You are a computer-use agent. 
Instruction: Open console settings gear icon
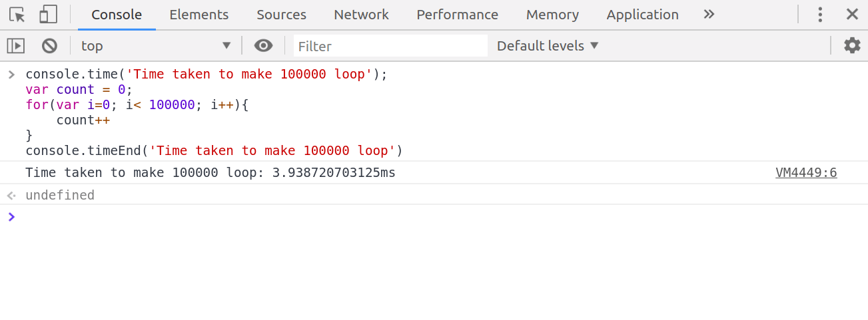coord(852,46)
